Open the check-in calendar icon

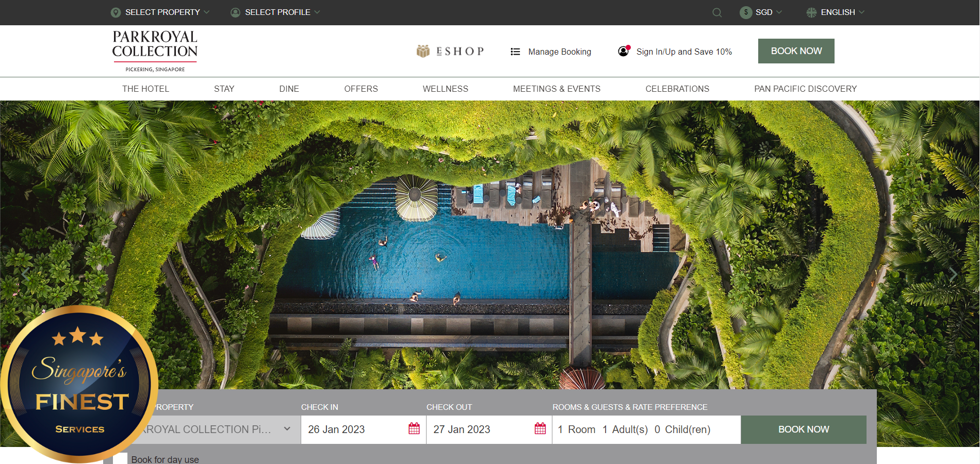pyautogui.click(x=414, y=428)
